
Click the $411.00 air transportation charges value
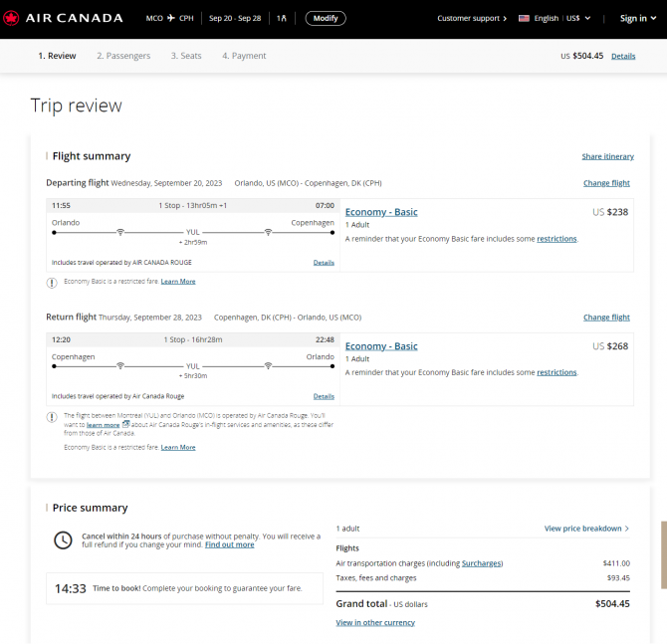[616, 563]
